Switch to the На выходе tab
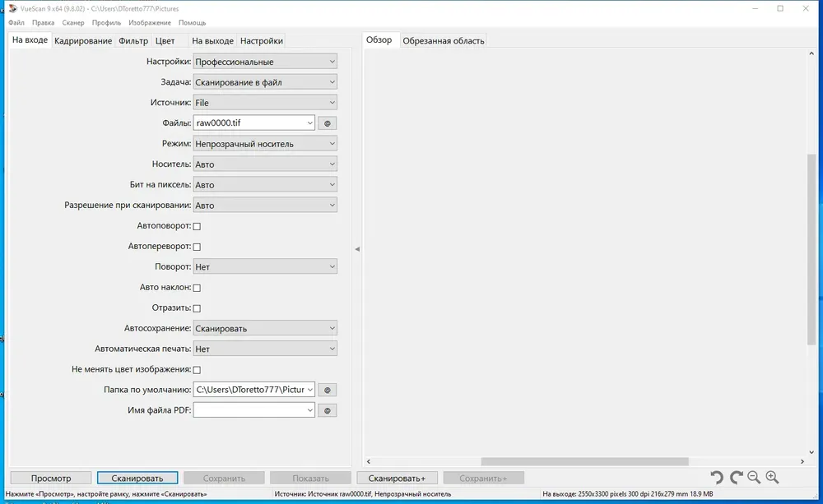The width and height of the screenshot is (823, 504). [x=212, y=41]
